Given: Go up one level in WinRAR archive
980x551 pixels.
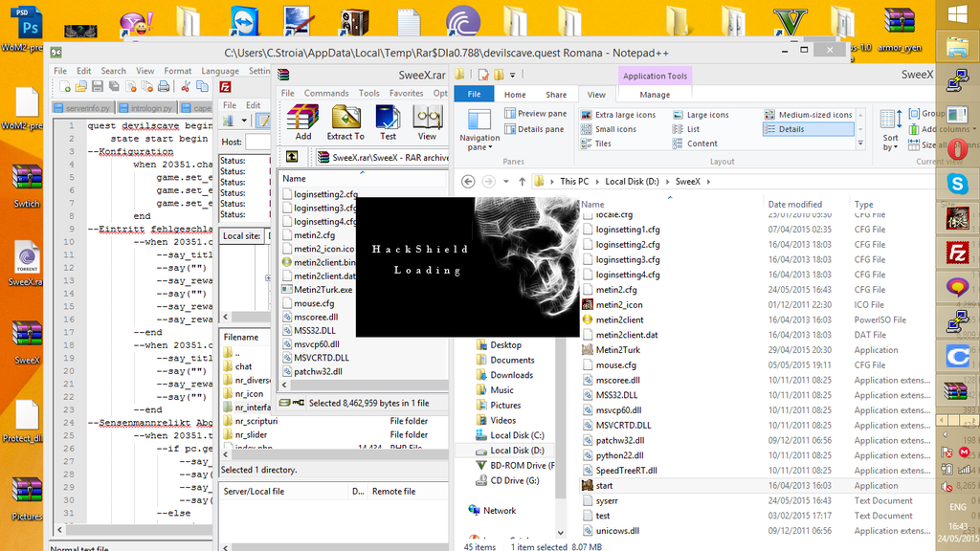Looking at the screenshot, I should [x=292, y=157].
